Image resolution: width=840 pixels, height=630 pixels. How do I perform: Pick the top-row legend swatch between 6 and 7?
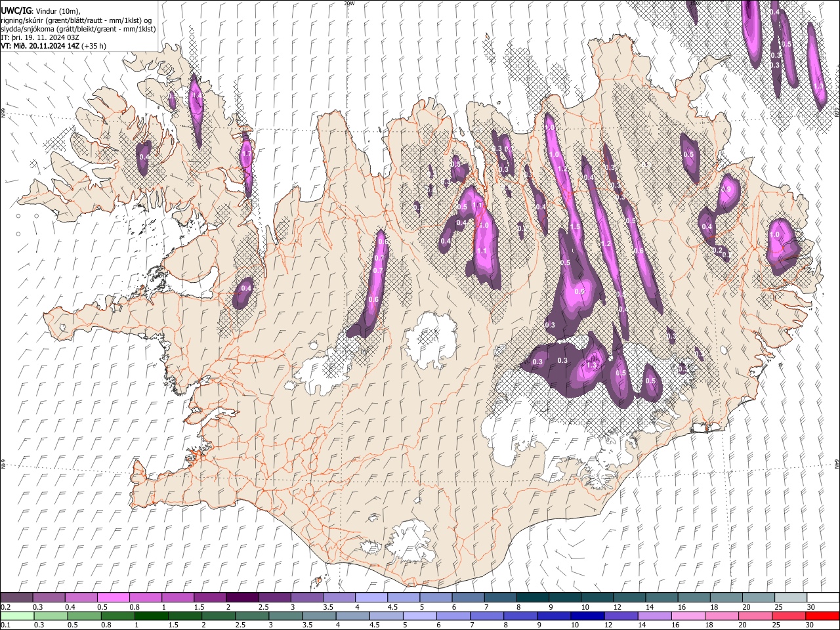click(467, 597)
